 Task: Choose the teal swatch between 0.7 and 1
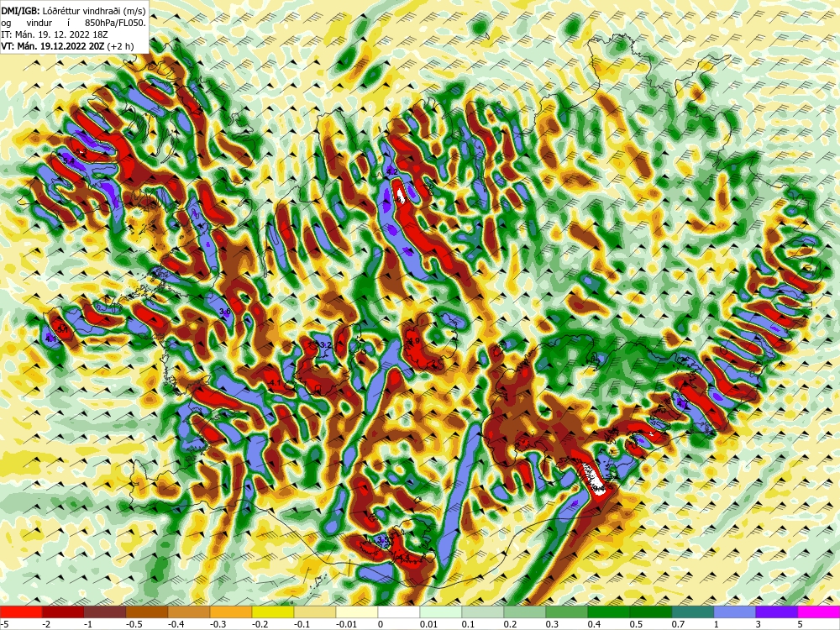point(693,612)
